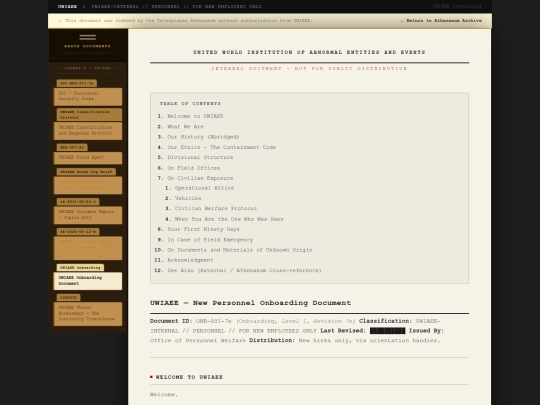Click 'Office of Personnel Welfare' text
540x405 pixels.
[198, 341]
